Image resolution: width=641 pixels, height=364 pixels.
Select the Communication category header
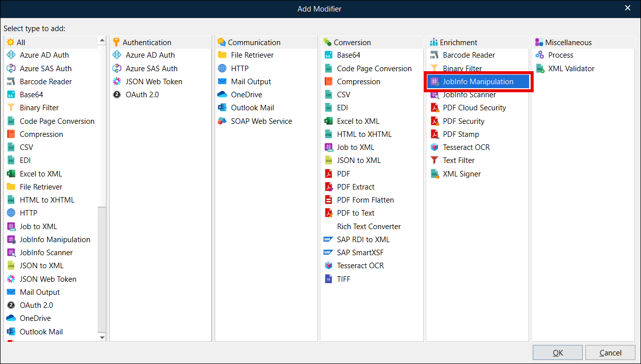tap(266, 42)
